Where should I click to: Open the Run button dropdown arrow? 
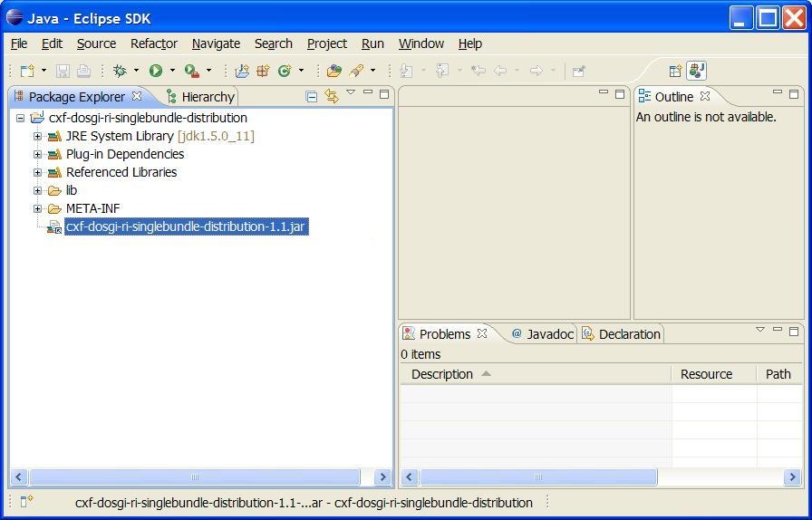172,71
